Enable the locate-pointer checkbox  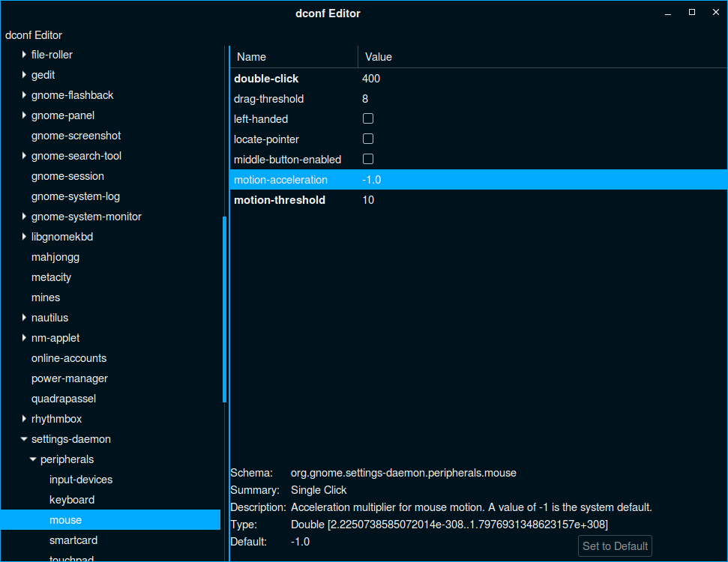[x=368, y=139]
